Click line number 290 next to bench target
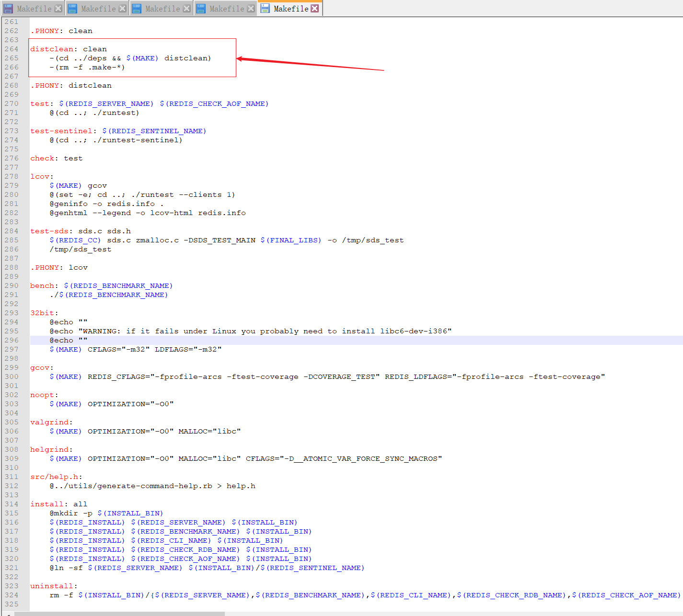Viewport: 683px width, 616px height. pos(12,285)
